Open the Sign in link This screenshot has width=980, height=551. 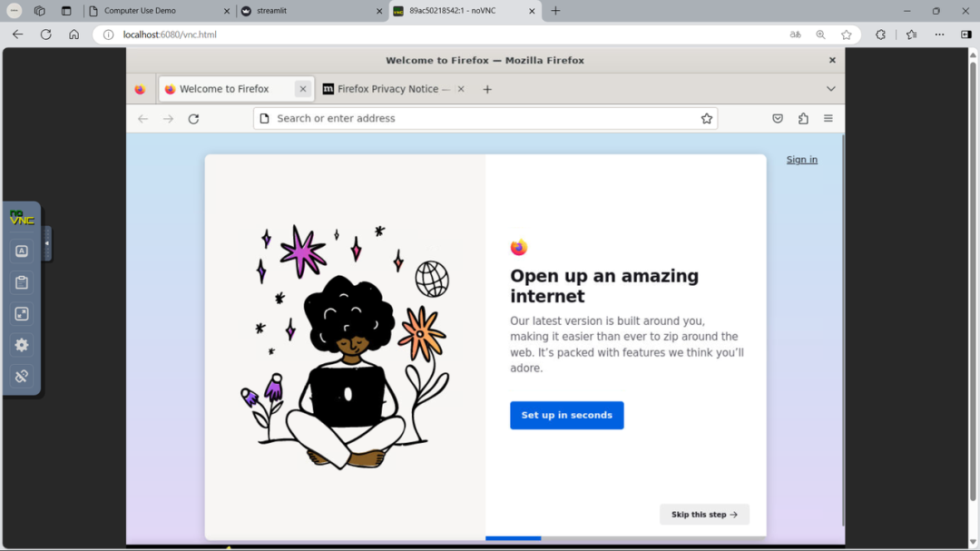pyautogui.click(x=802, y=160)
